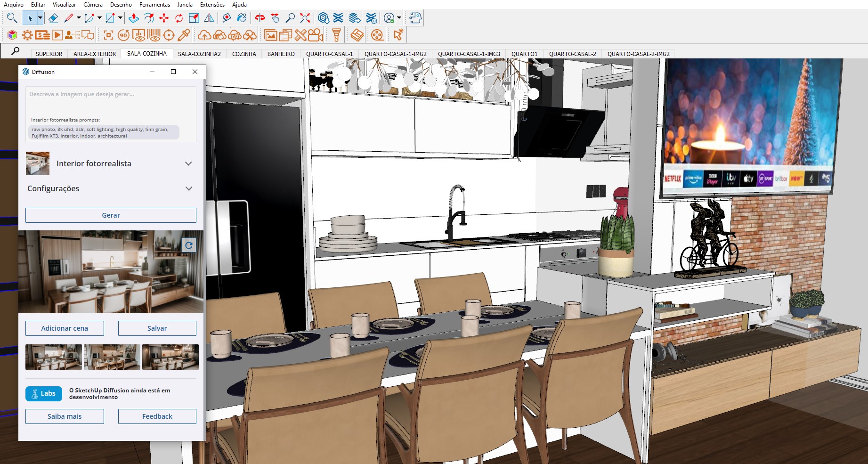Regenerate image using the refresh icon
Viewport: 868px width, 464px height.
[x=188, y=245]
